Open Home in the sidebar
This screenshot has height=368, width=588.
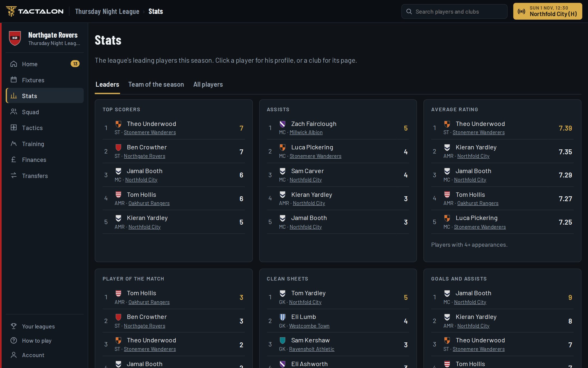(x=45, y=64)
